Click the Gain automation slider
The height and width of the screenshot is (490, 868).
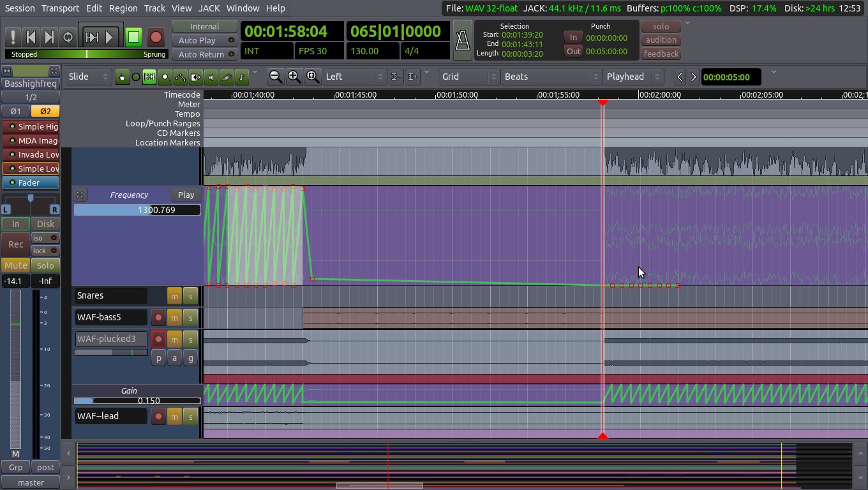click(x=137, y=401)
